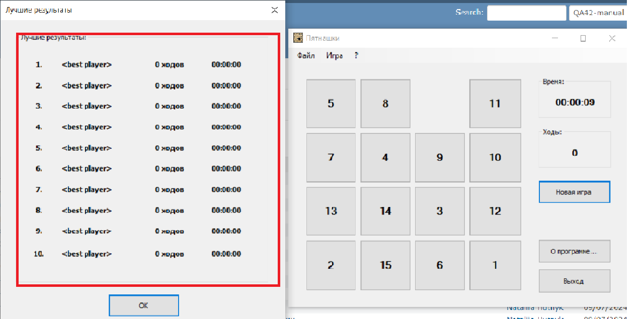
Task: Click puzzle tile number 14
Action: [385, 211]
